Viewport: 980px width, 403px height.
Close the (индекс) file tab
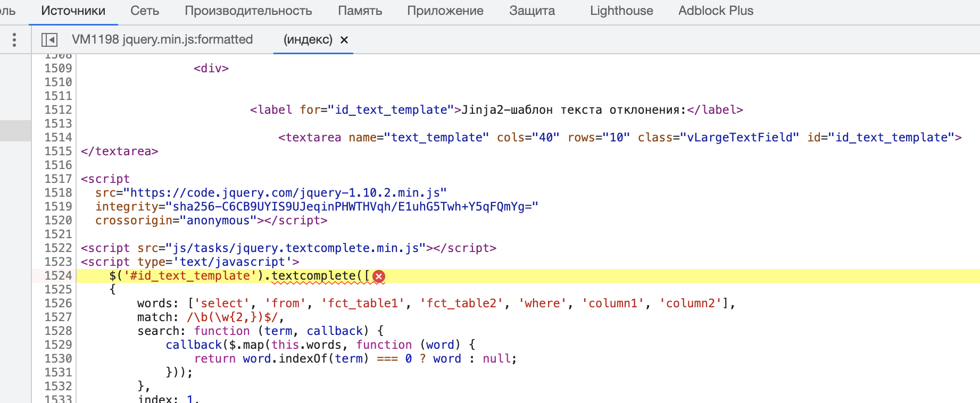[344, 39]
